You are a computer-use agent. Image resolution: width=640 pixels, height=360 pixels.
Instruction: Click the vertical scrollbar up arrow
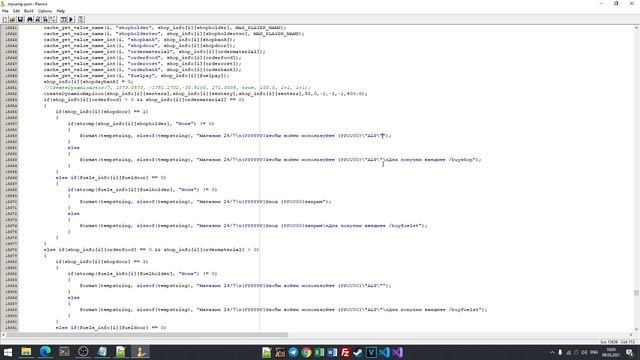coord(636,28)
